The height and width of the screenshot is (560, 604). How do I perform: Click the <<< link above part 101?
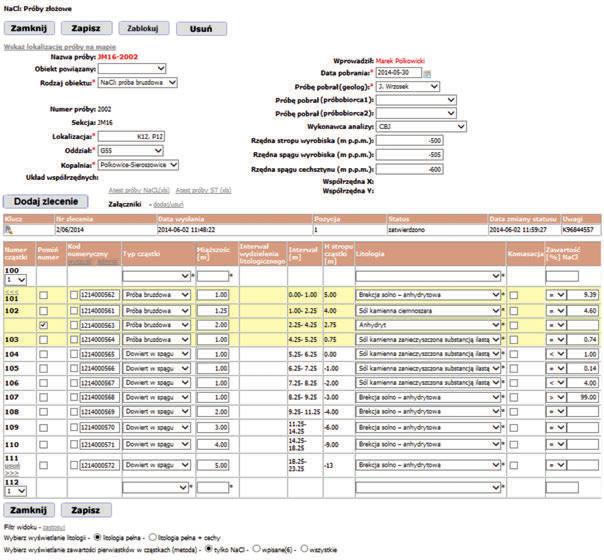(x=11, y=292)
